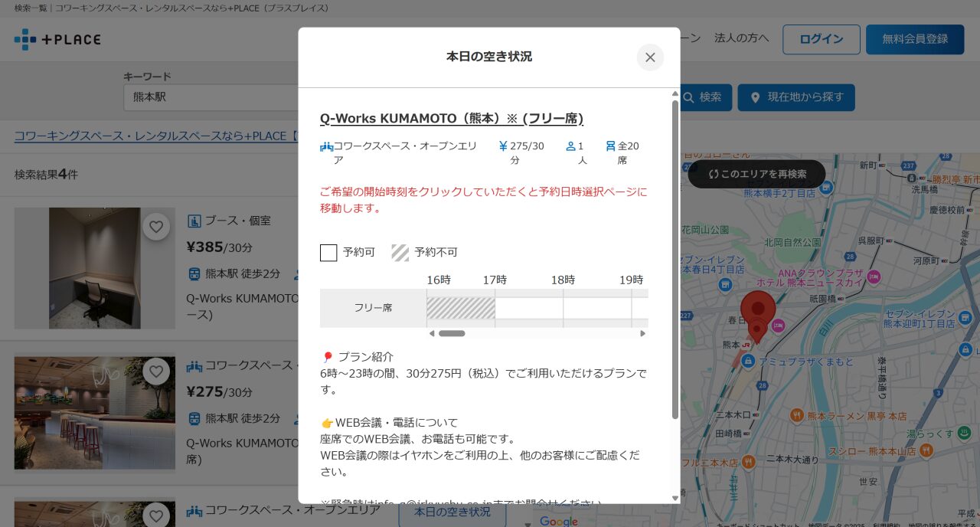
Task: Click the +PLACE logo
Action: 57,39
